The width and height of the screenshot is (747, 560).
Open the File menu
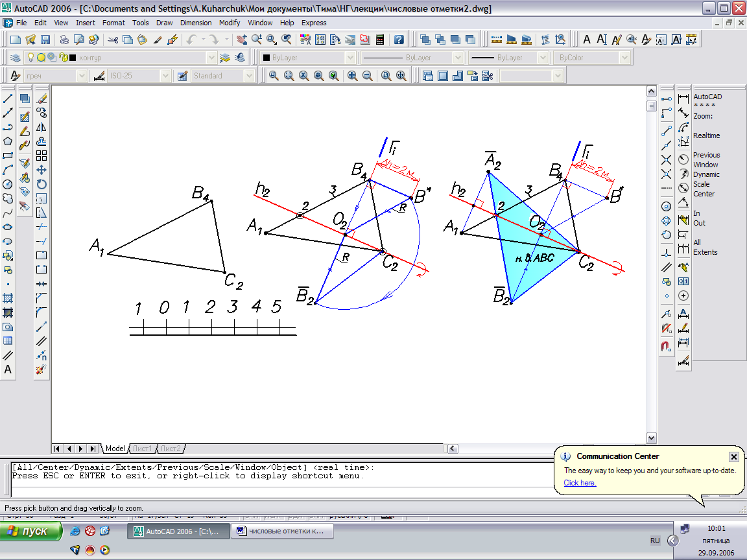[x=21, y=23]
